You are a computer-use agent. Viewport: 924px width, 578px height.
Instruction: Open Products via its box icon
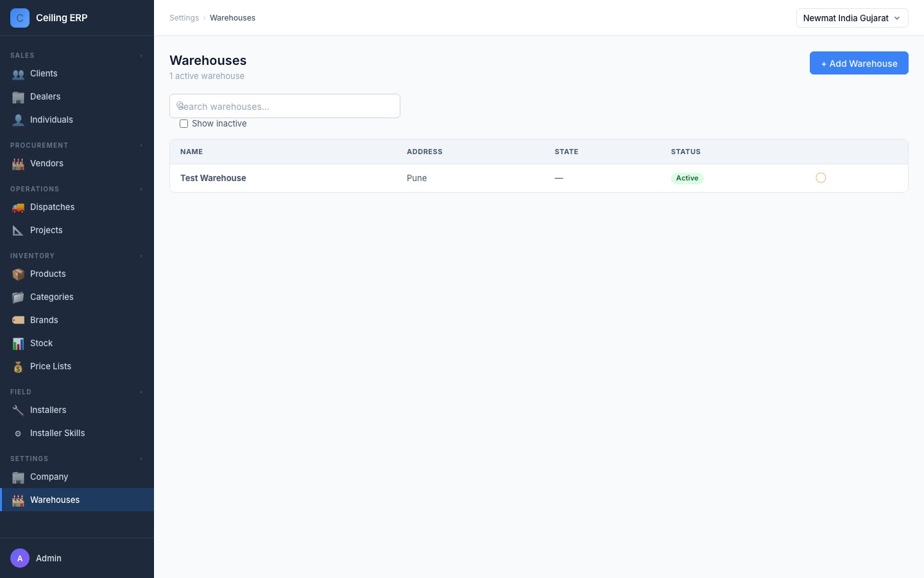tap(18, 274)
